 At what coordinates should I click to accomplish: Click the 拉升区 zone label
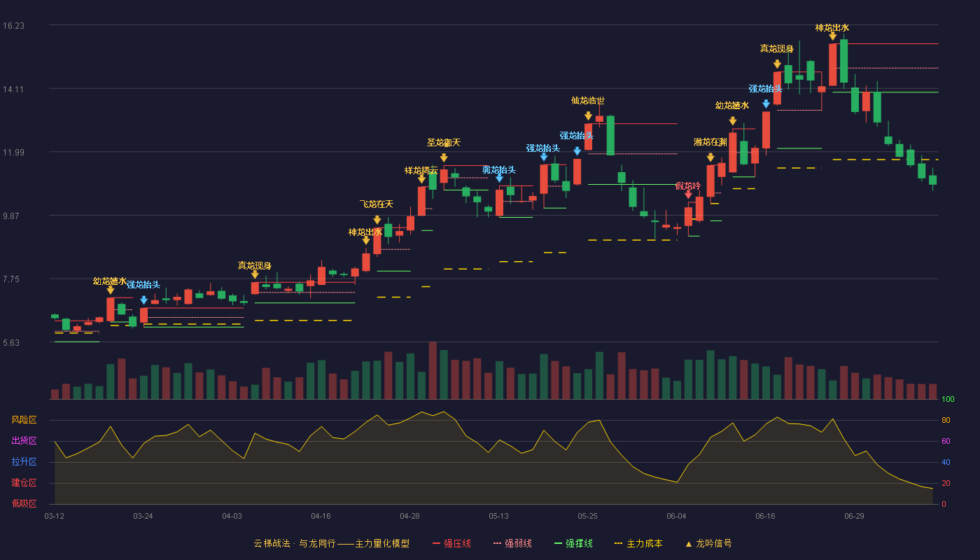click(24, 462)
